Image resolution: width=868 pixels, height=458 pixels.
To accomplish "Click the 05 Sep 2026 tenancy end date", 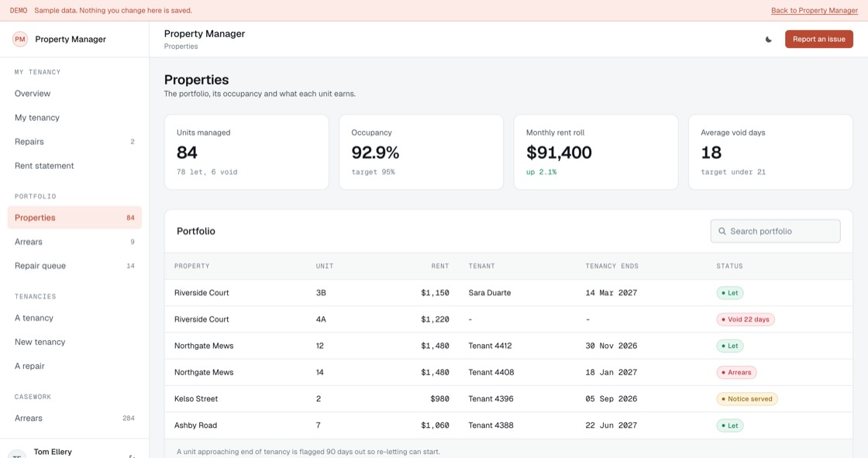I will point(611,399).
